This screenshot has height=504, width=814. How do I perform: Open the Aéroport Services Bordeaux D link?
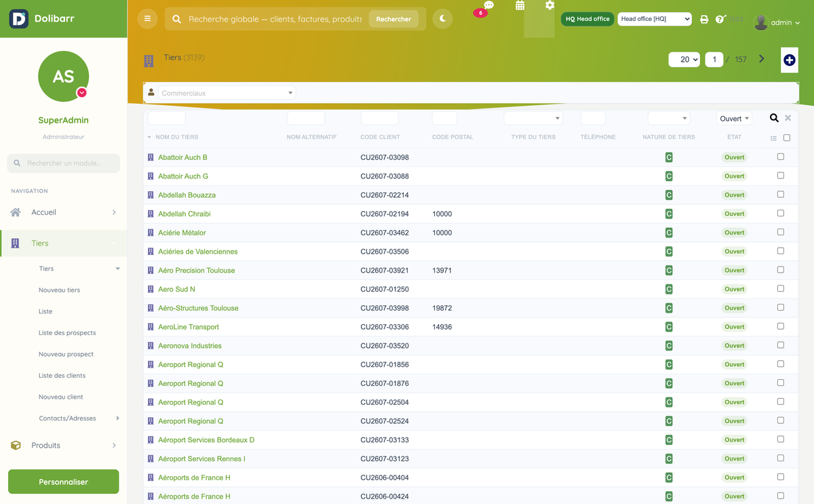tap(206, 440)
